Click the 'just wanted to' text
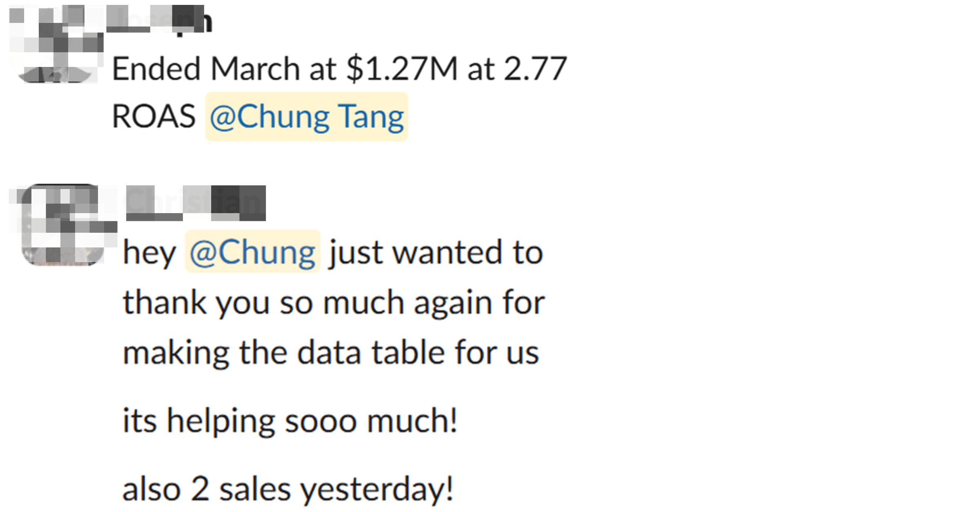 click(436, 253)
